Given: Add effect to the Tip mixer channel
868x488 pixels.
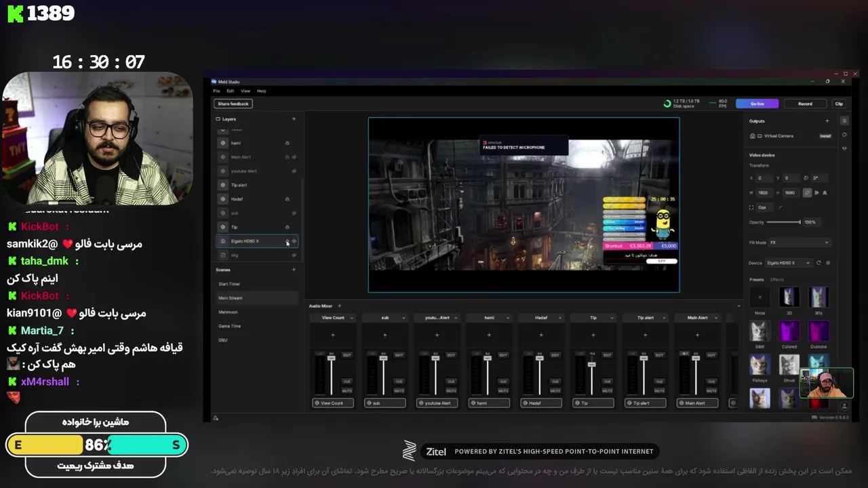Looking at the screenshot, I should 593,335.
